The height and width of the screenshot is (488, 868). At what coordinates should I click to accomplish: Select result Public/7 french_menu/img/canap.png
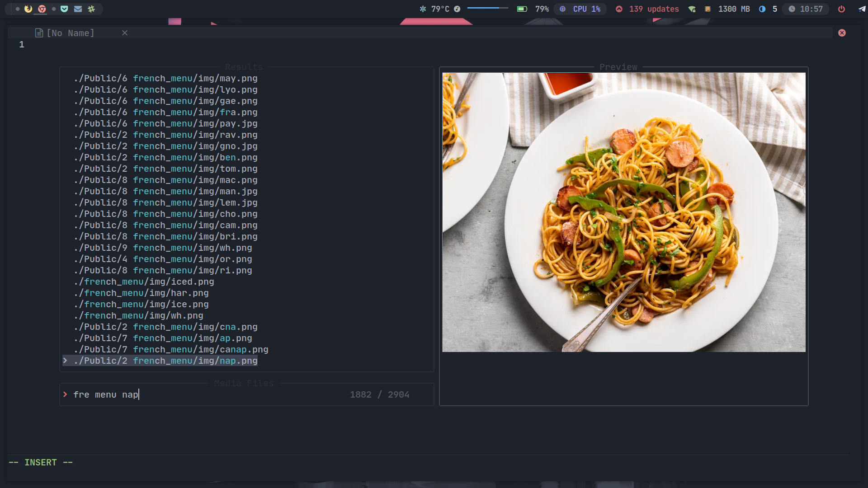pos(171,349)
